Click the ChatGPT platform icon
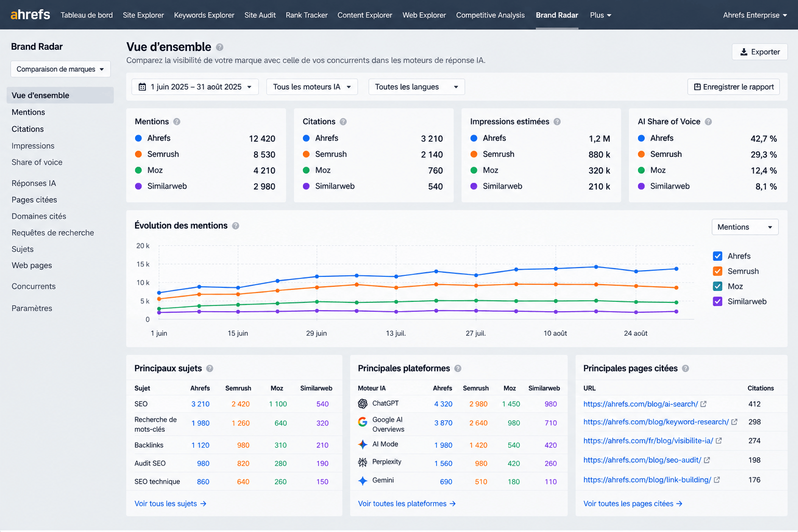Image resolution: width=798 pixels, height=532 pixels. tap(363, 404)
